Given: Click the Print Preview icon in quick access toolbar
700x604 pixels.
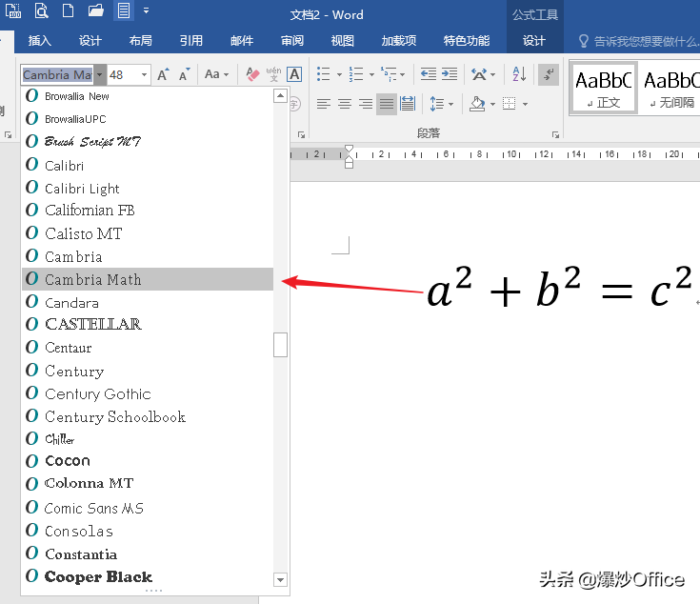Looking at the screenshot, I should click(x=41, y=10).
